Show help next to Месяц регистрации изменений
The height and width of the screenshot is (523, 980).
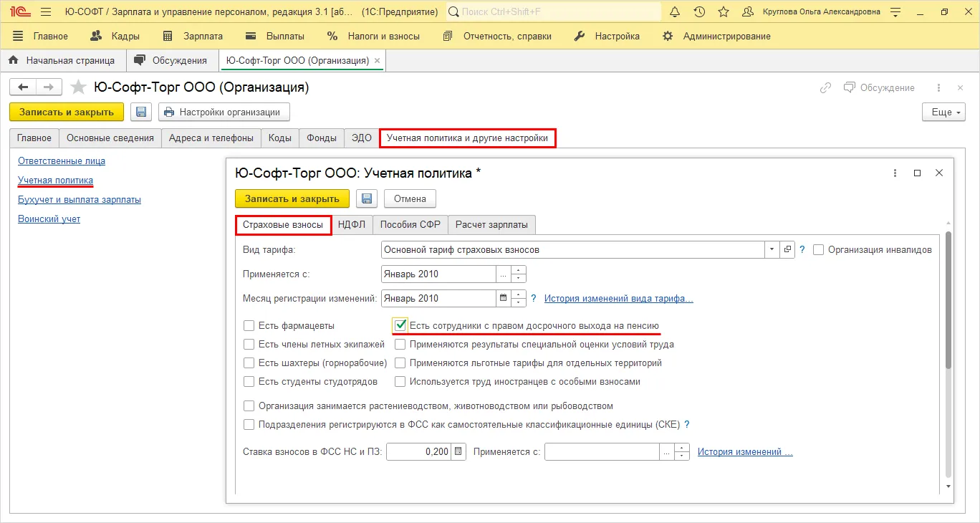click(x=534, y=298)
